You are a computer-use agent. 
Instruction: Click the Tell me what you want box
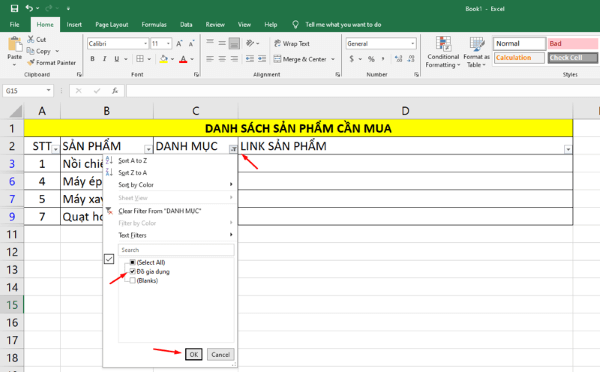click(343, 24)
